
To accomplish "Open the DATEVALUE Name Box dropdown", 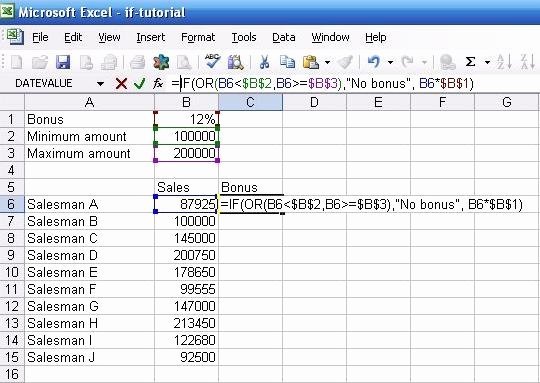I will (x=100, y=83).
